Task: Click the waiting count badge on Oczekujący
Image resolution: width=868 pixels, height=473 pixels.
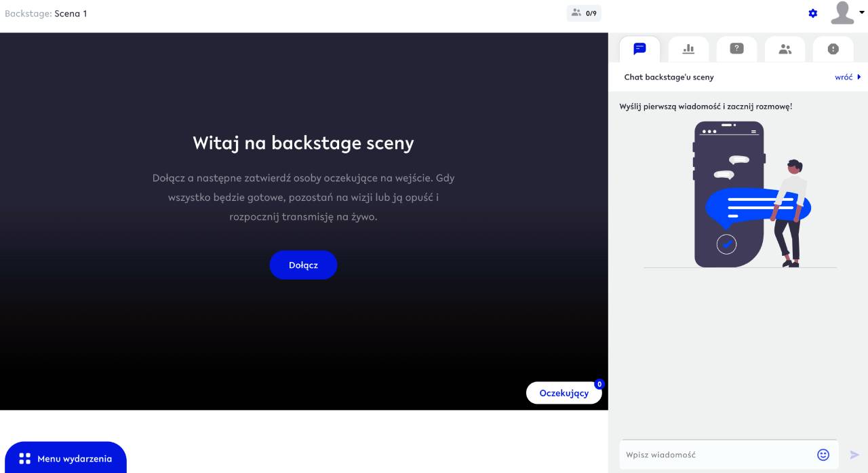Action: pos(599,384)
